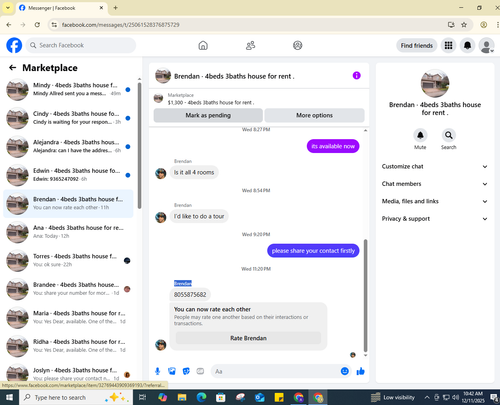Click the 'I'd like to do a tour' message

click(x=199, y=216)
